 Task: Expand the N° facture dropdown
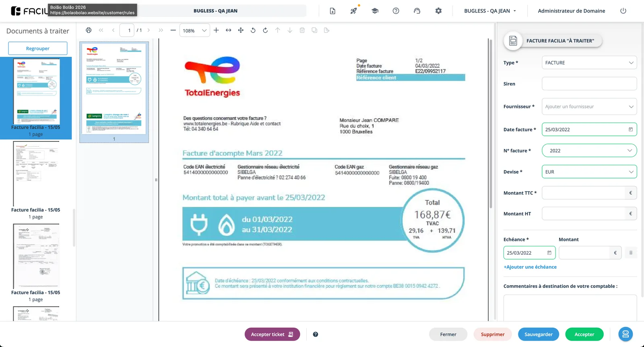point(630,150)
